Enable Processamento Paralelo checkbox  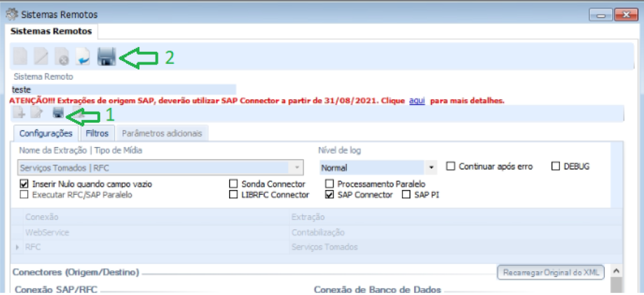329,184
